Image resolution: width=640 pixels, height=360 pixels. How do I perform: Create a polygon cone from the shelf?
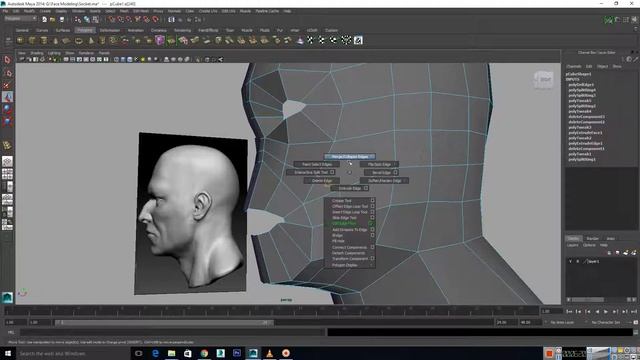pyautogui.click(x=56, y=40)
